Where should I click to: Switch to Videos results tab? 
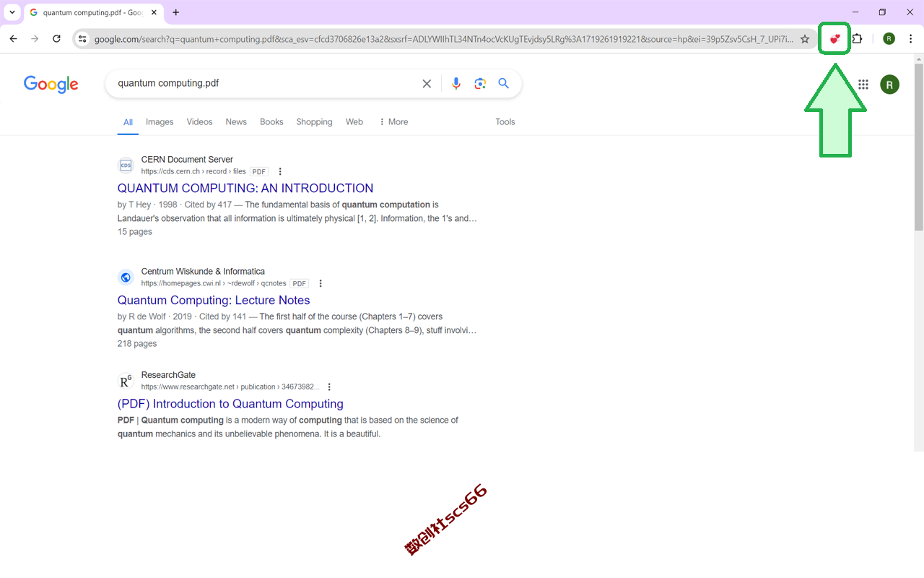[x=199, y=122]
